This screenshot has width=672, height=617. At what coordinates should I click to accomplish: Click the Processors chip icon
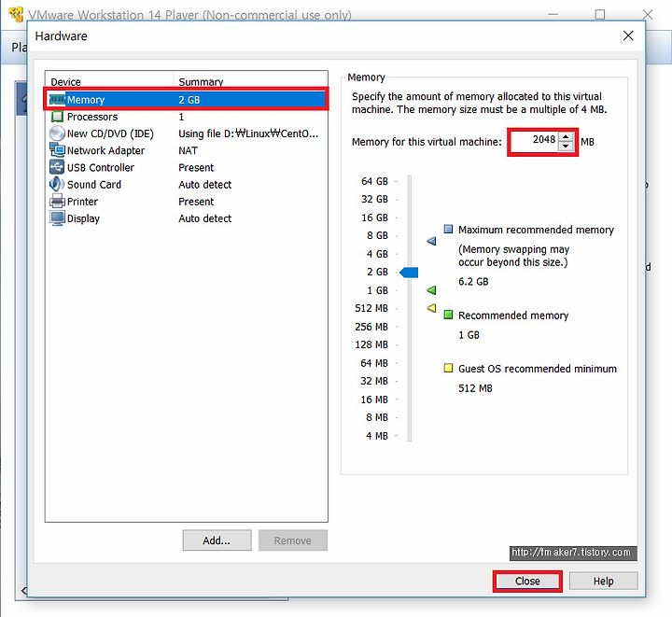tap(57, 117)
